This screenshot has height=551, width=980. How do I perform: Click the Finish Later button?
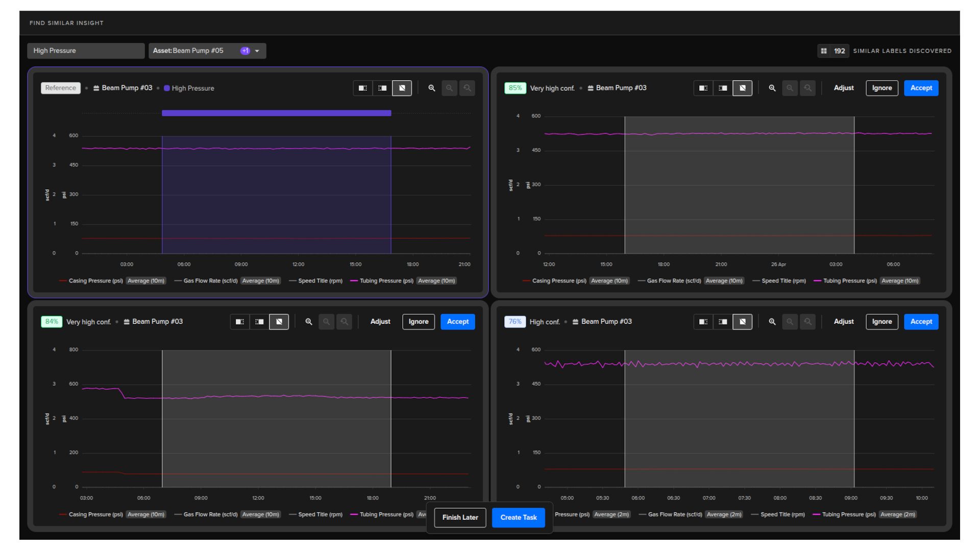click(460, 518)
